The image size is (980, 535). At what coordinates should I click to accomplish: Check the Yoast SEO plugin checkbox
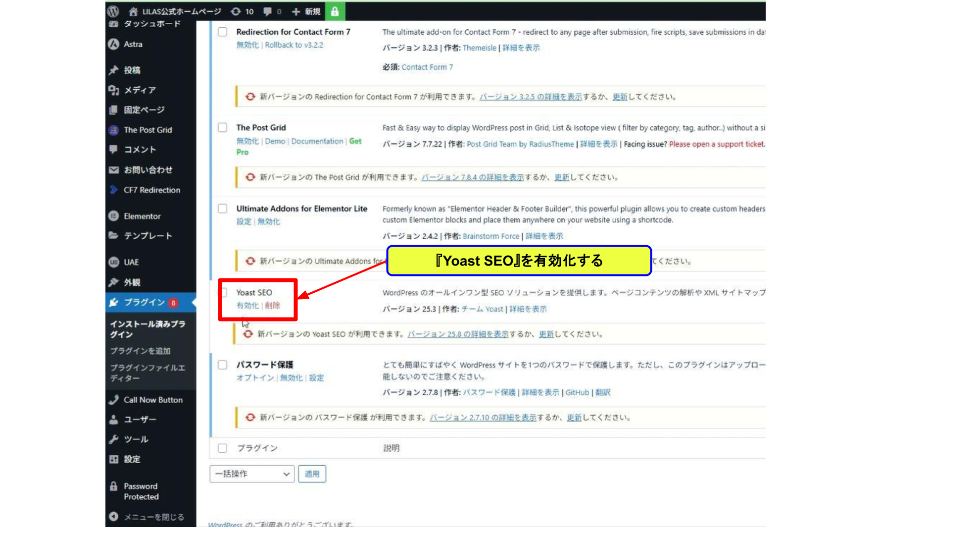[224, 292]
